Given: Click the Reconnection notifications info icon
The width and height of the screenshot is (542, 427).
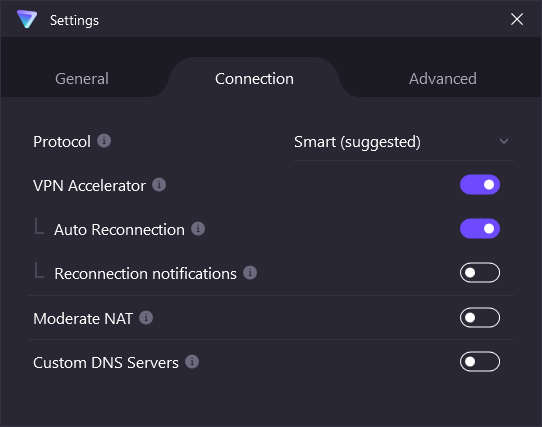Looking at the screenshot, I should click(250, 272).
